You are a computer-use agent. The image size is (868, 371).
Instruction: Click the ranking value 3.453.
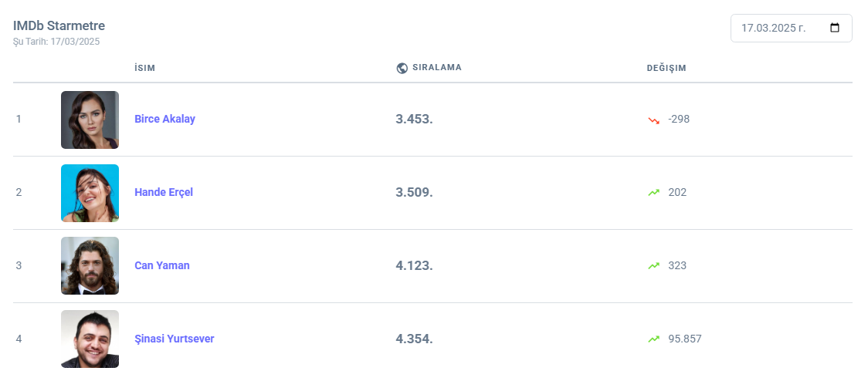pyautogui.click(x=414, y=120)
